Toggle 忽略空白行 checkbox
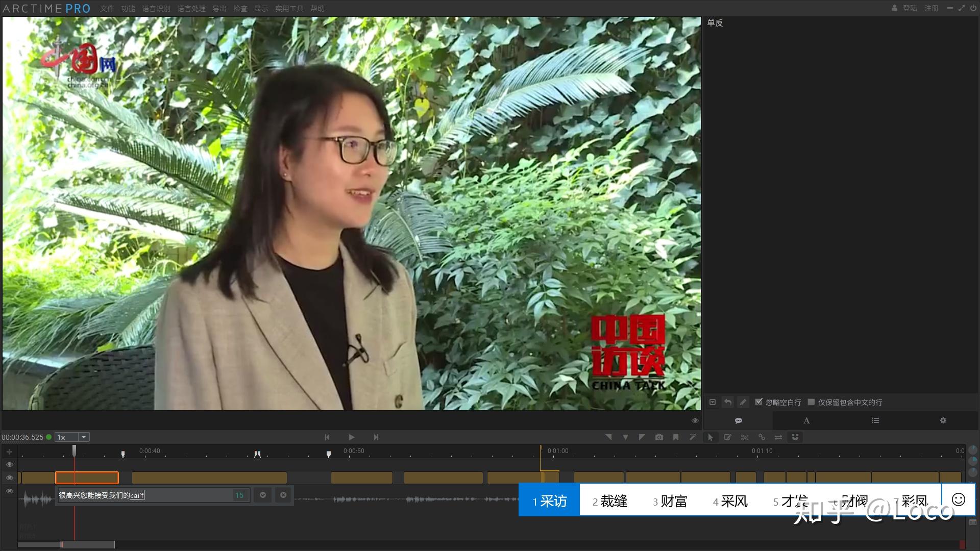Screen dimensions: 980x551 point(759,402)
